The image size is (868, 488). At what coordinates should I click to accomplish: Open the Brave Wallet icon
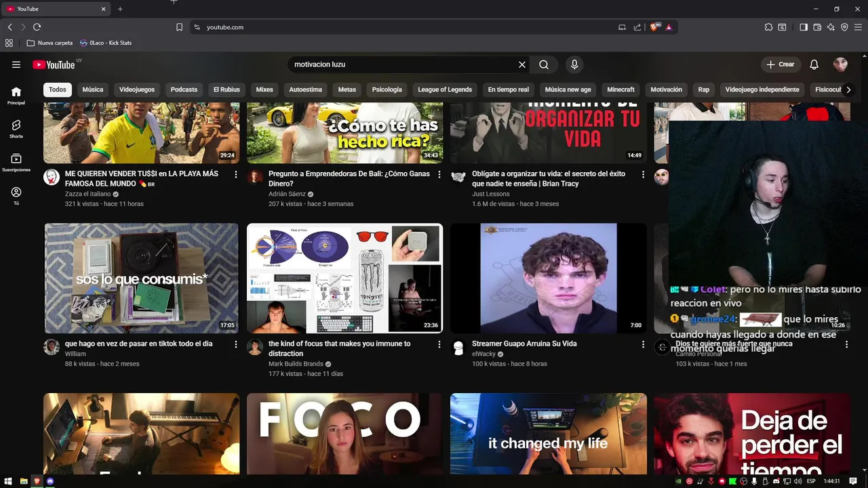pyautogui.click(x=817, y=27)
